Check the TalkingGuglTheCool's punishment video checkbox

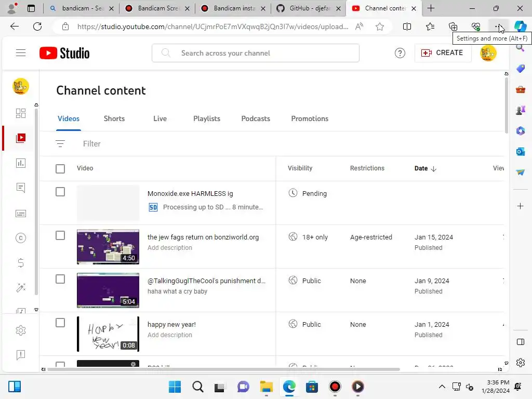tap(60, 279)
